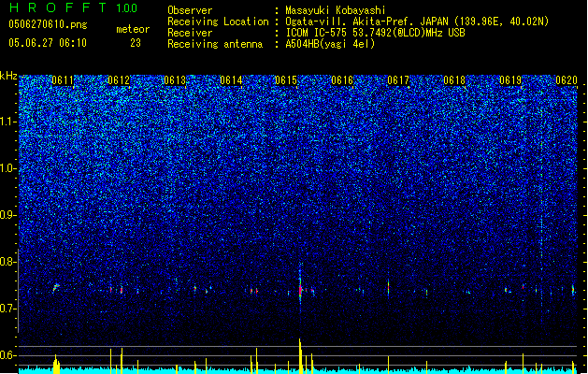Click the green 'meteor' label

click(133, 29)
